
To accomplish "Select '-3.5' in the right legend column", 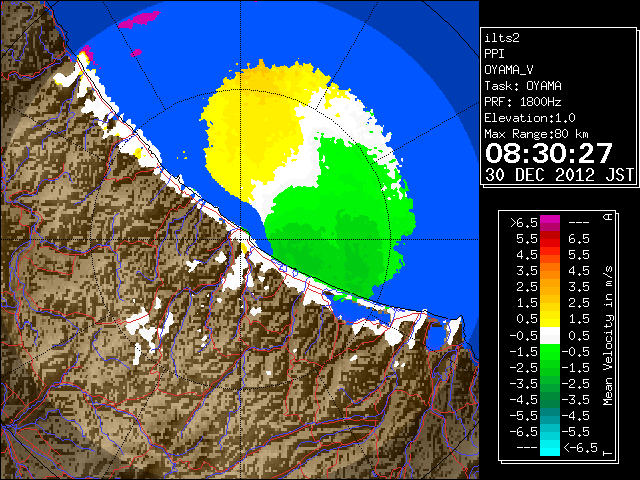I will (x=576, y=400).
